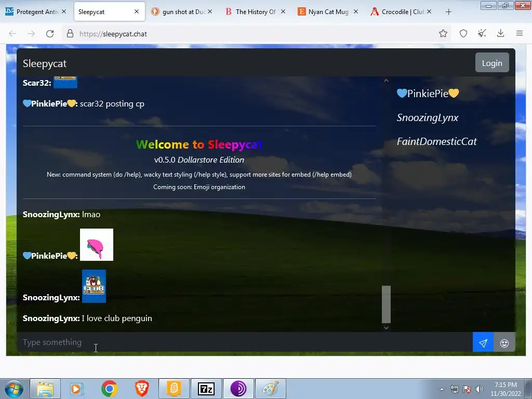Go forward one page

31,34
